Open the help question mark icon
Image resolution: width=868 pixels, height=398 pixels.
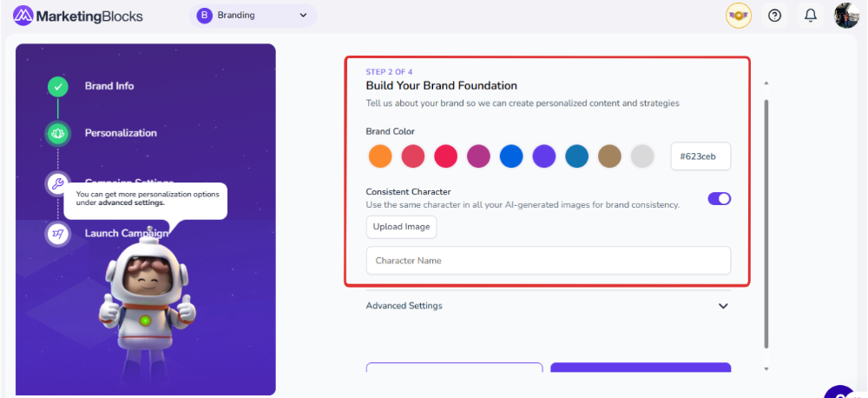coord(774,16)
